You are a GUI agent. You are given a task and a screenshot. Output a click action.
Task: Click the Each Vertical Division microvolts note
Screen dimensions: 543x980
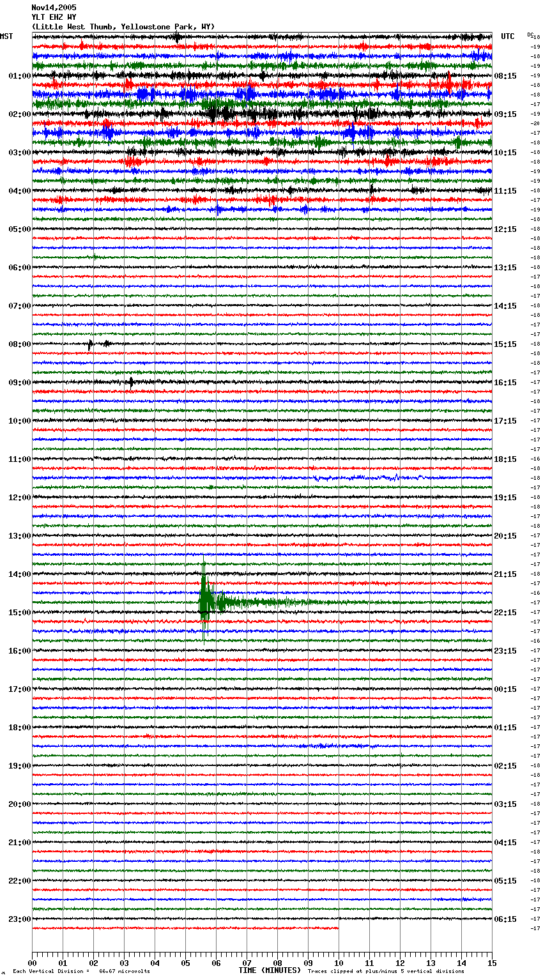click(x=81, y=972)
